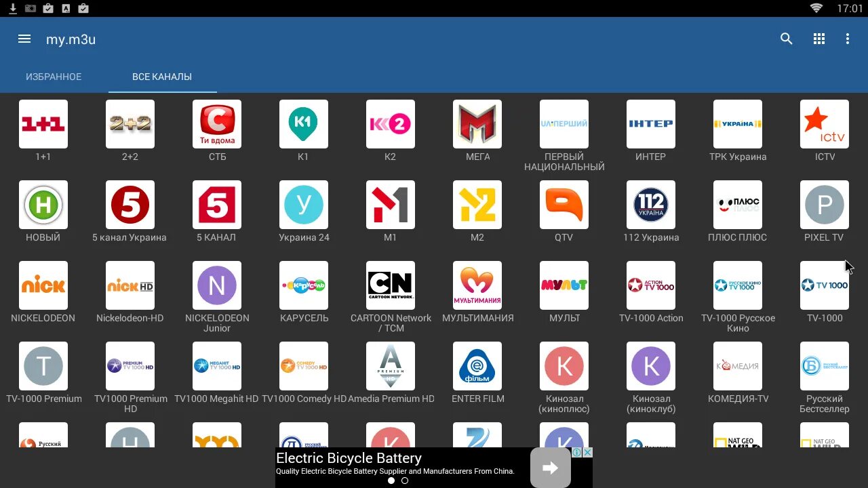Open TV-1000 Русское Кино channel
868x488 pixels.
(x=738, y=285)
